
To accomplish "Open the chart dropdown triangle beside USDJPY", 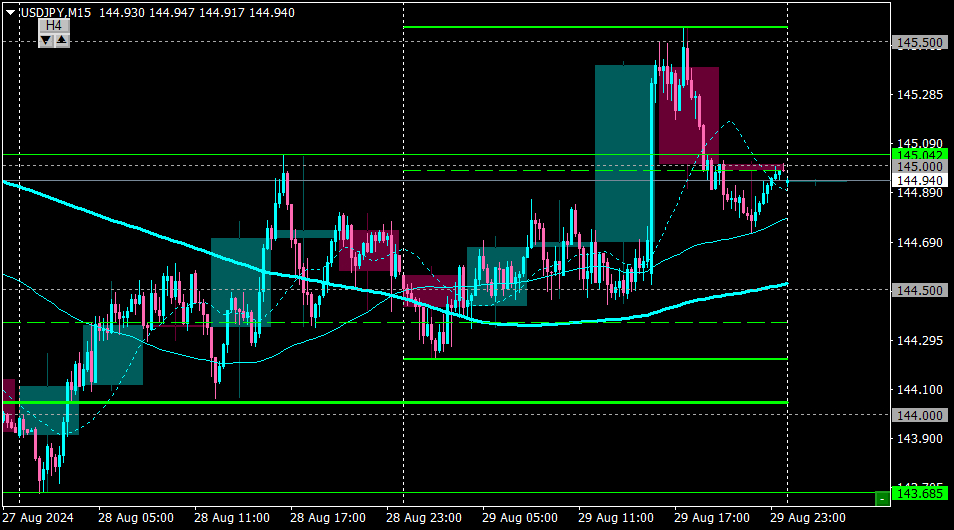I will click(x=10, y=12).
